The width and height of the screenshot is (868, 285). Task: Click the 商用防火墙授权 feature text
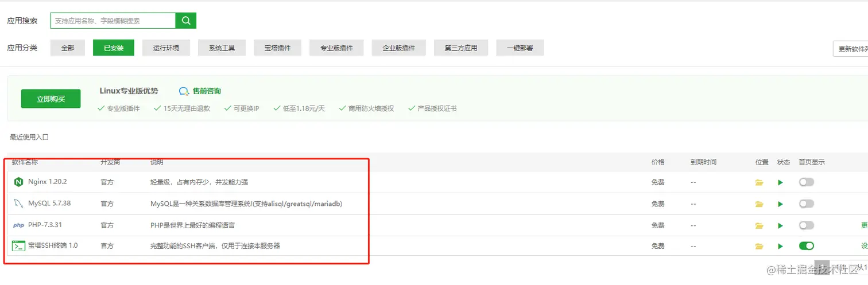click(x=371, y=108)
